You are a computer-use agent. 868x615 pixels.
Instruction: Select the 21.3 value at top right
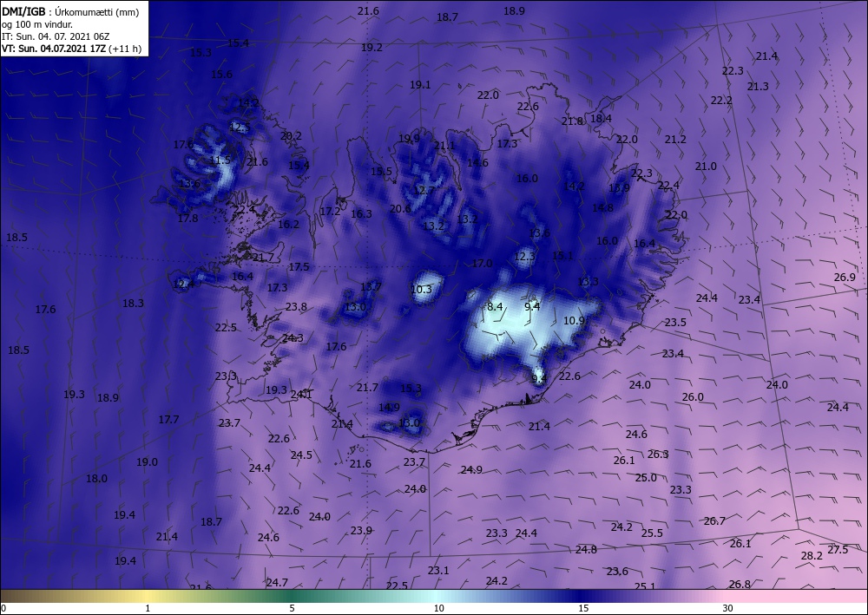click(x=758, y=86)
